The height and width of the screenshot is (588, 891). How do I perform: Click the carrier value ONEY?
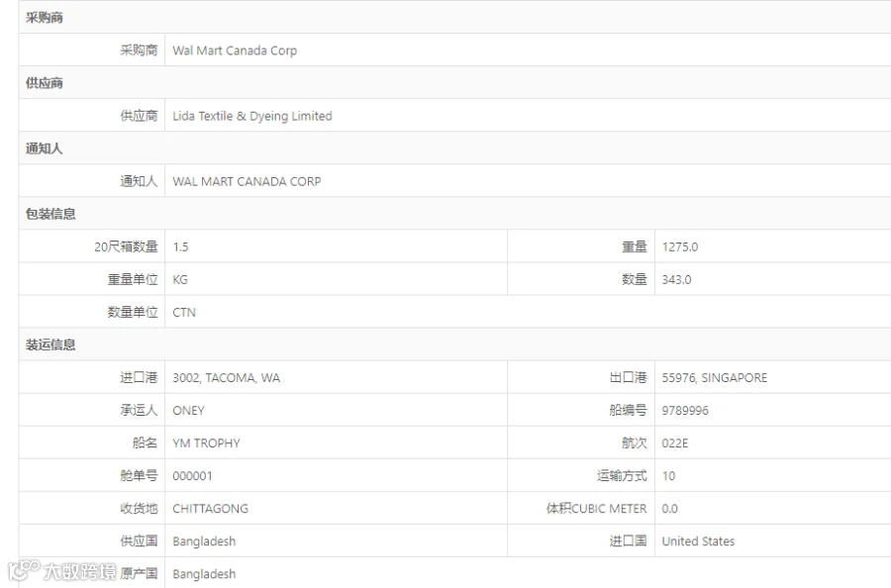pyautogui.click(x=189, y=410)
